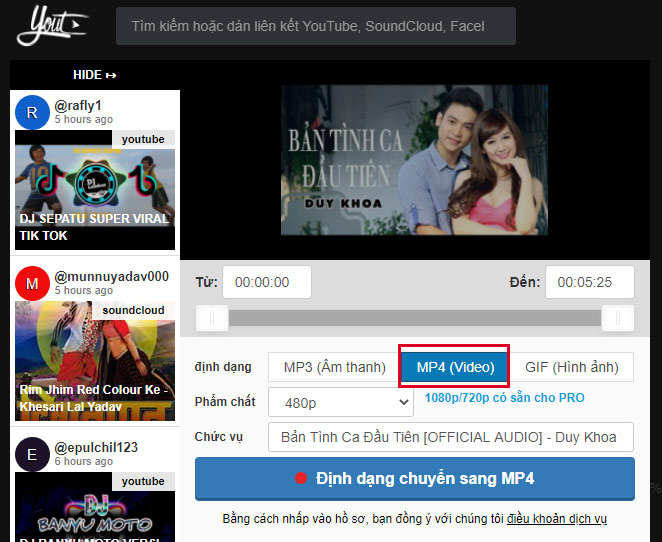The image size is (662, 542).
Task: Collapse the sidebar using HIDE
Action: 95,75
